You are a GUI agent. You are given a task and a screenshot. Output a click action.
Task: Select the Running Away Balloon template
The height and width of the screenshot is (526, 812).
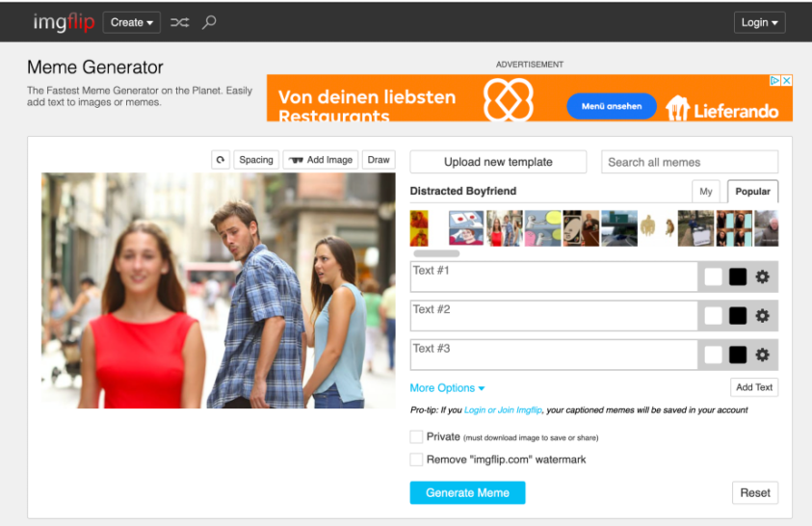pos(542,228)
